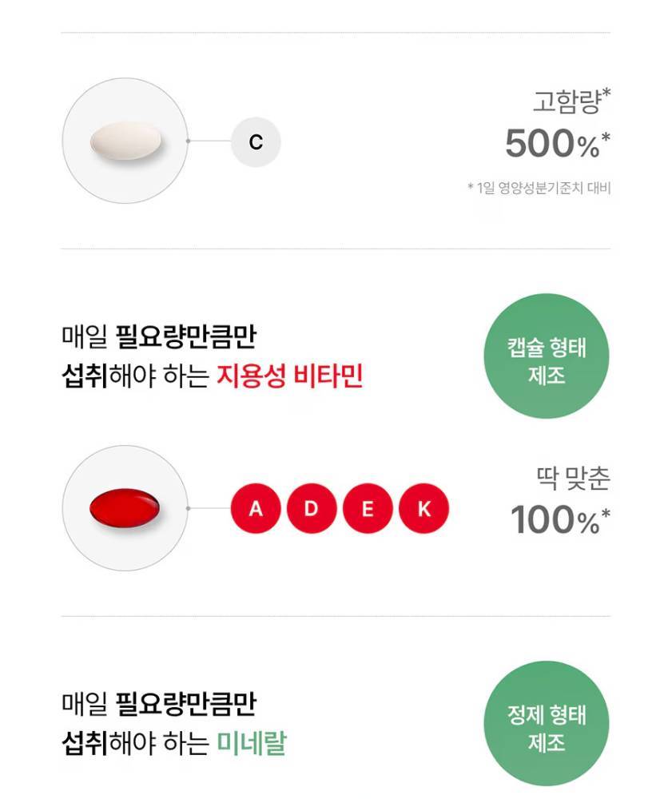Screen dimensions: 672x799
Task: Click the white tablet pill image
Action: pyautogui.click(x=125, y=142)
